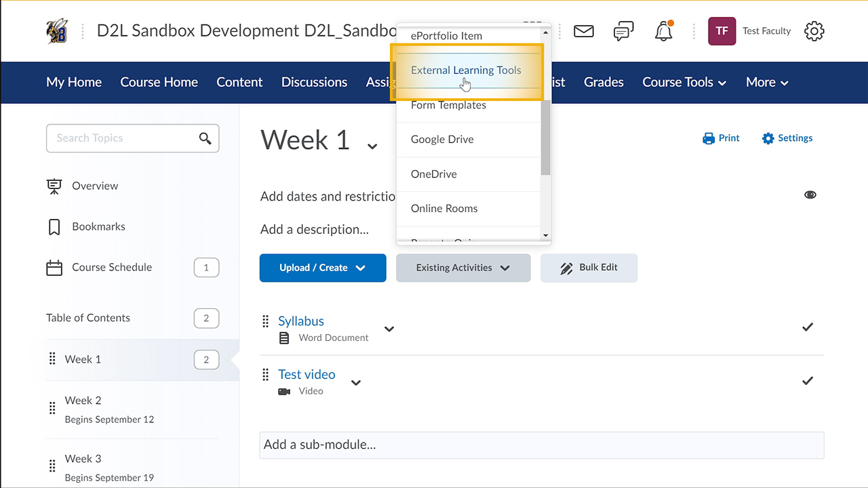Click the Search Topics input field

point(122,138)
